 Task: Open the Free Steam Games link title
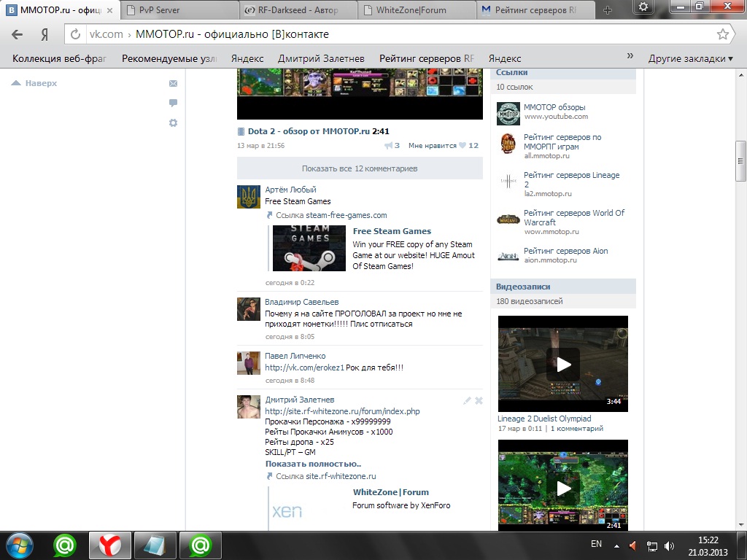click(x=392, y=231)
